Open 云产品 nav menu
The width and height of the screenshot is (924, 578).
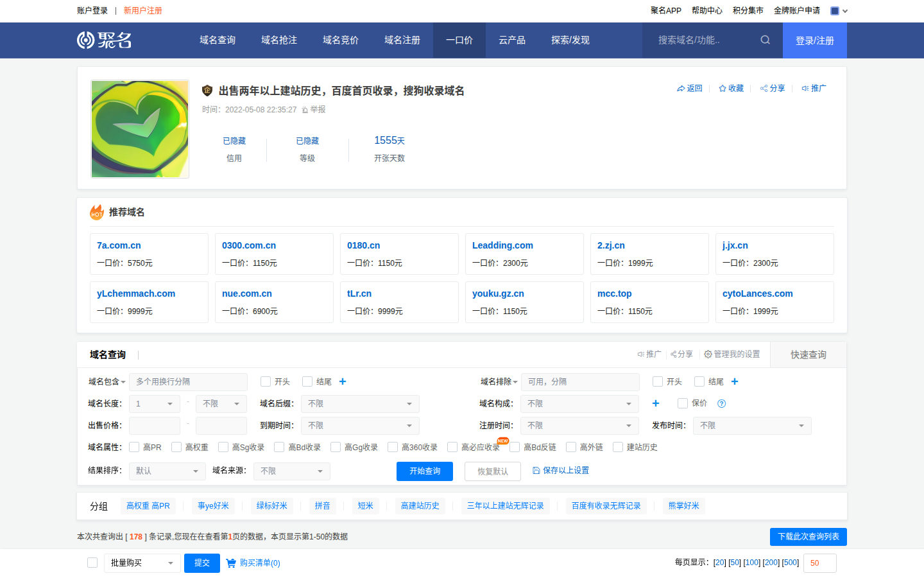pyautogui.click(x=512, y=40)
